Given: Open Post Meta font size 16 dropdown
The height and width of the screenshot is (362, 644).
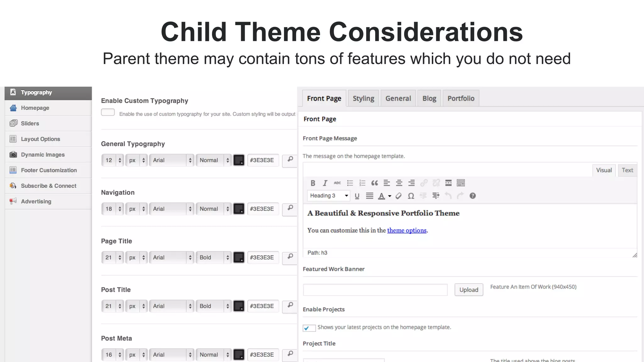Looking at the screenshot, I should click(113, 355).
